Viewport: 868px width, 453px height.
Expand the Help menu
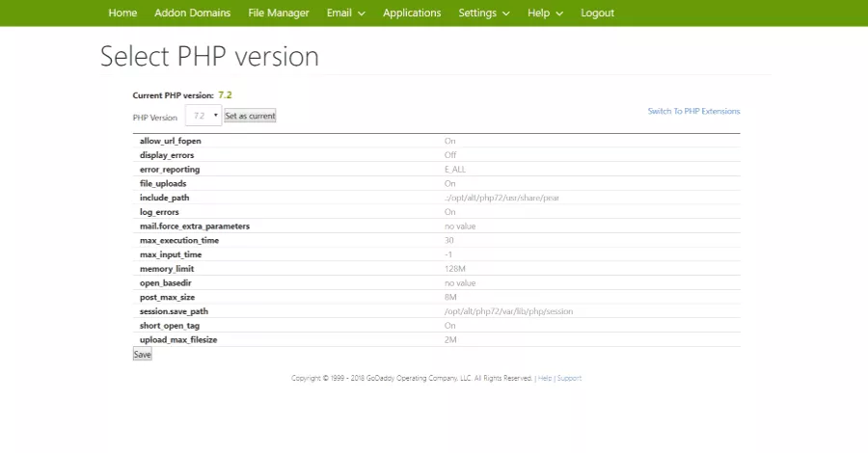[x=545, y=13]
